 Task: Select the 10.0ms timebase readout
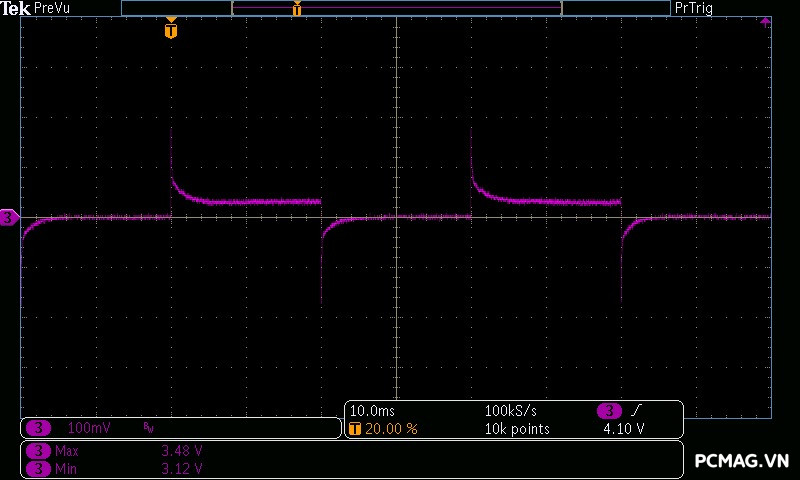coord(372,411)
